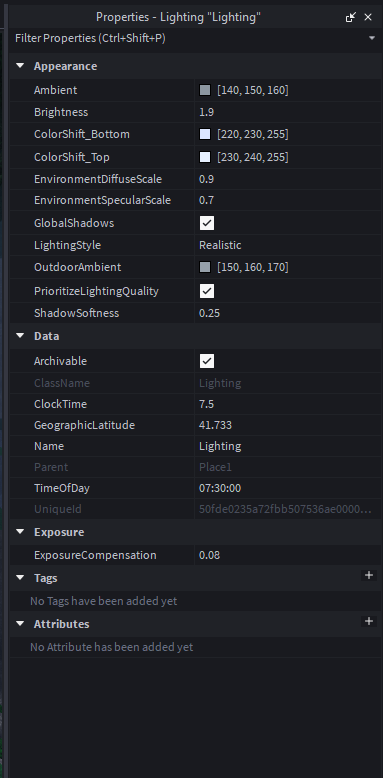Edit the OutdoorAmbient value [150, 160, 170]
This screenshot has height=778, width=383.
tap(253, 267)
